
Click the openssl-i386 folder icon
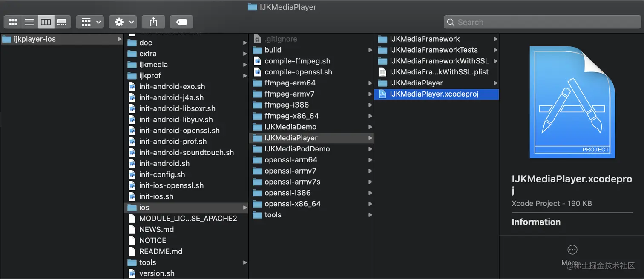pyautogui.click(x=257, y=193)
